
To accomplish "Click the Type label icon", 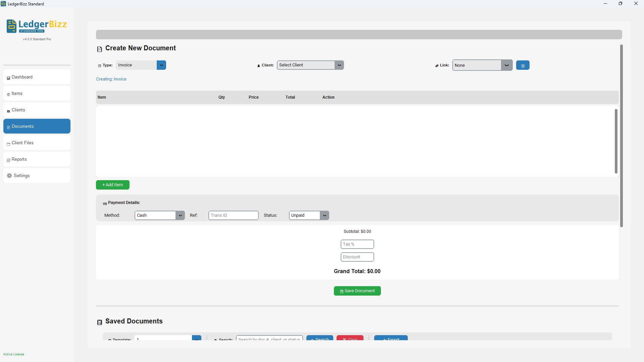I will [99, 66].
